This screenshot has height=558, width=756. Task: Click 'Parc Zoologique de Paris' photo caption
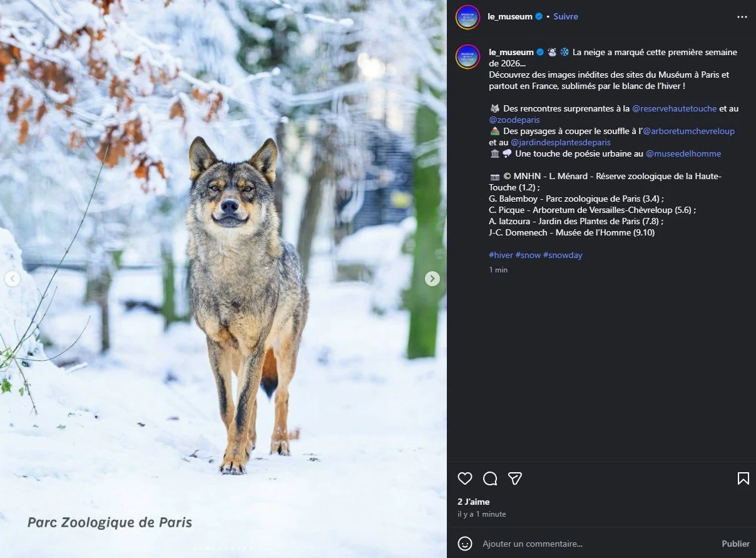tap(110, 522)
